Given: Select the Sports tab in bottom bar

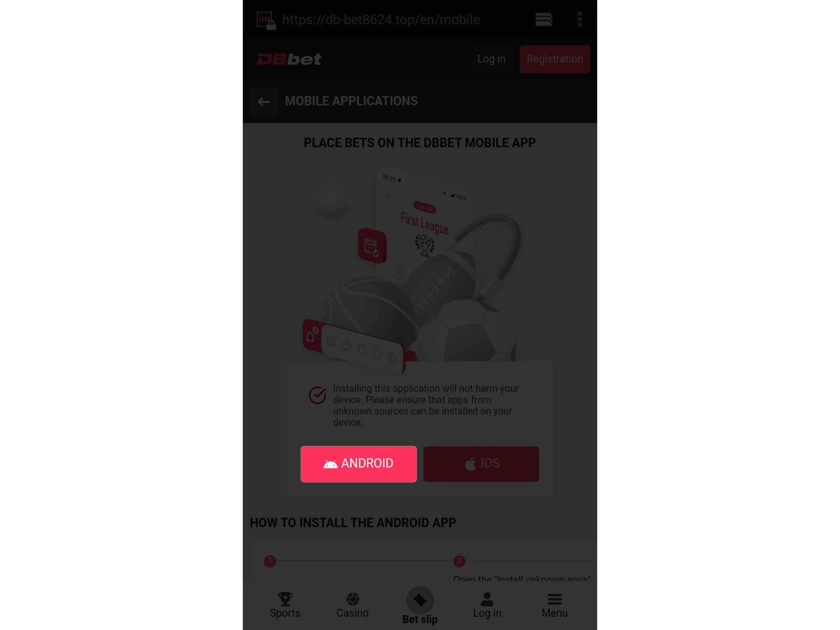Looking at the screenshot, I should [x=285, y=604].
